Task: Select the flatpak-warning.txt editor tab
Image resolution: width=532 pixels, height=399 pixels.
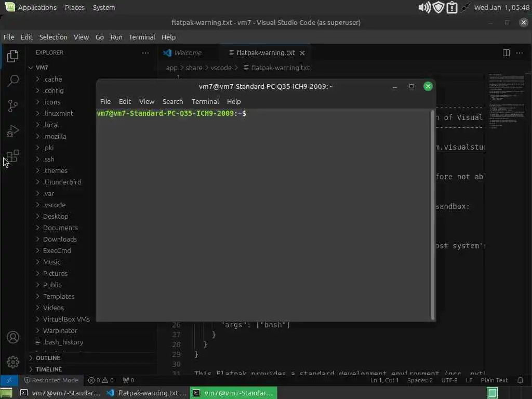Action: 265,53
